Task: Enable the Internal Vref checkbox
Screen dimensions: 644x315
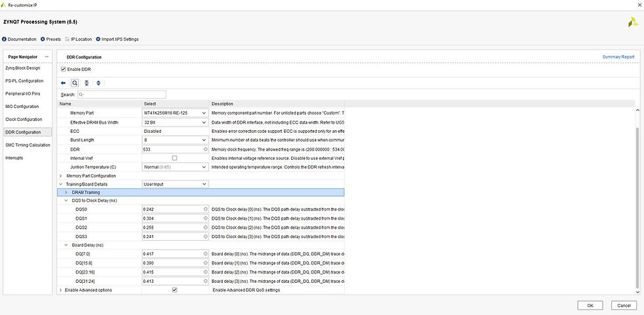Action: point(175,158)
